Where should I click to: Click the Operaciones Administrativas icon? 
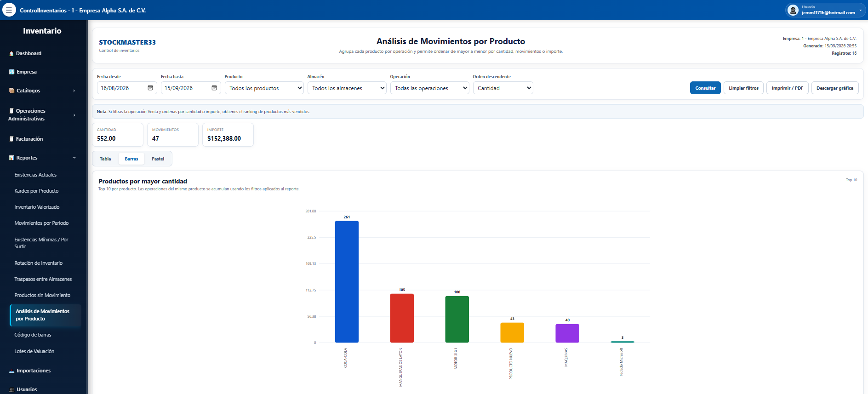pos(11,111)
